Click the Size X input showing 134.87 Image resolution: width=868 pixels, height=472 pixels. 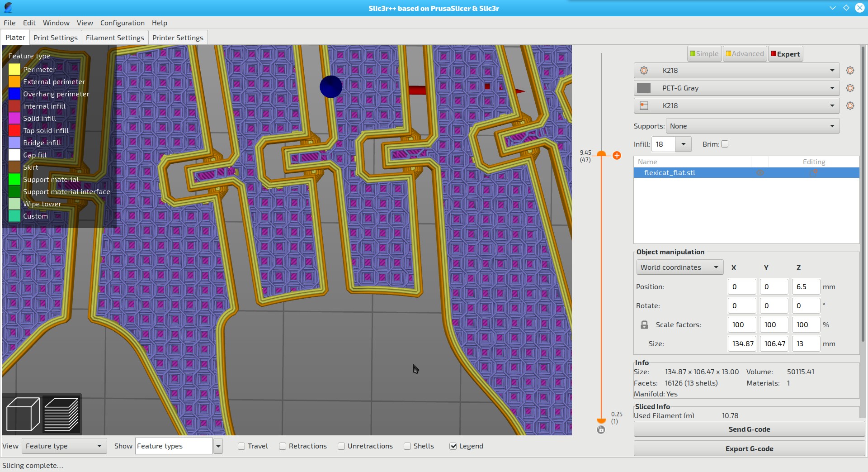(x=742, y=344)
